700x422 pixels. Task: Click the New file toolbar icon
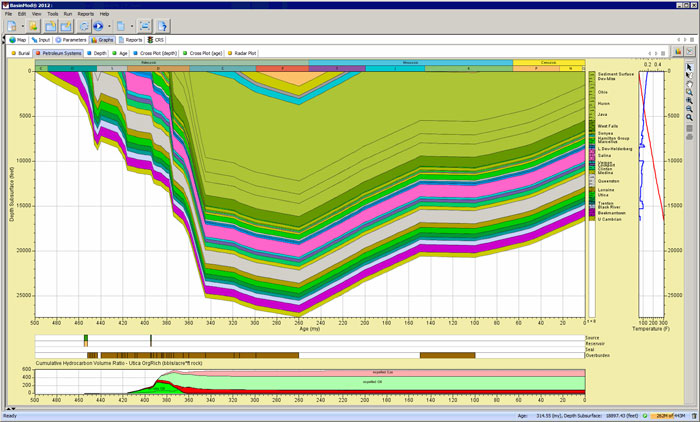10,26
